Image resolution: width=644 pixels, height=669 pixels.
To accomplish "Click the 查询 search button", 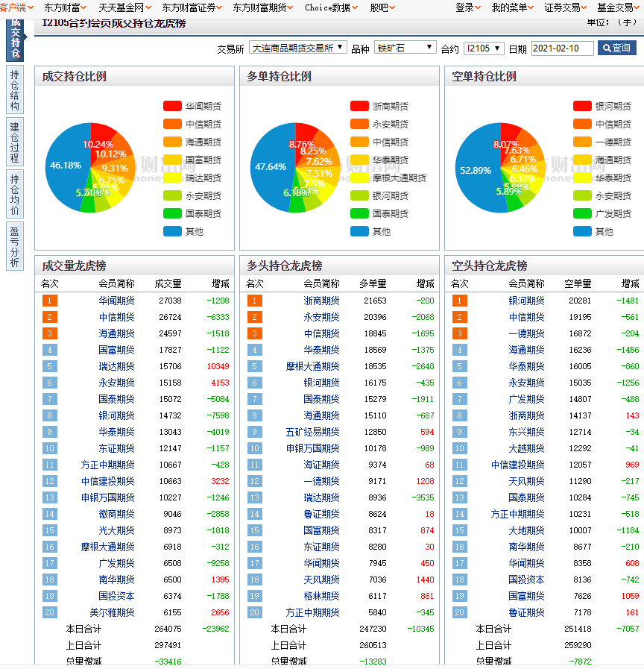I will coord(616,48).
